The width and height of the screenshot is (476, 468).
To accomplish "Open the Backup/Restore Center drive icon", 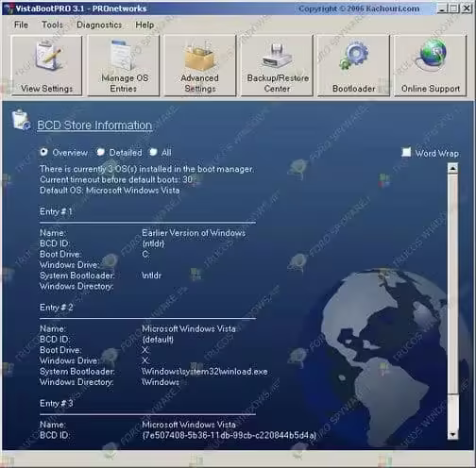I will (277, 56).
